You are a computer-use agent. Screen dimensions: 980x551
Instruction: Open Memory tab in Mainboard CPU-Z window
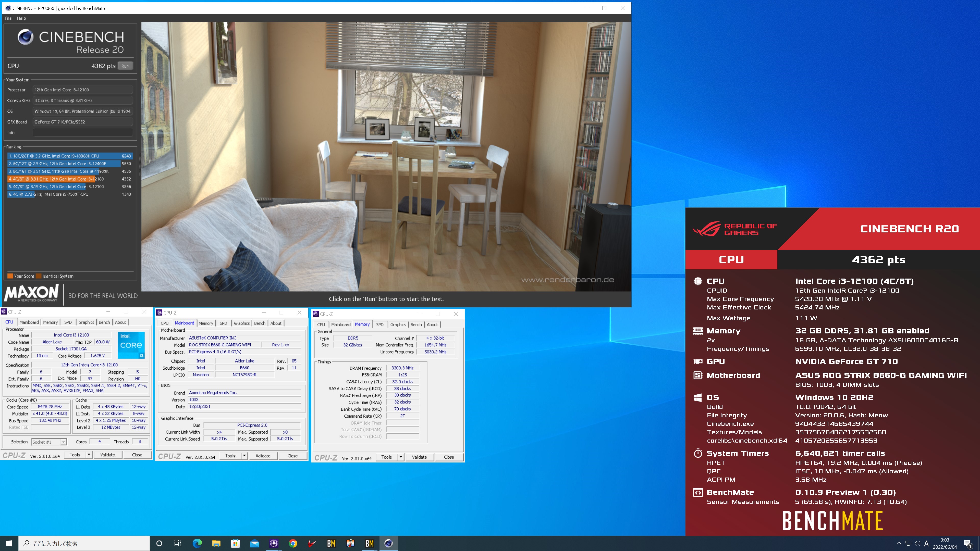(x=206, y=323)
